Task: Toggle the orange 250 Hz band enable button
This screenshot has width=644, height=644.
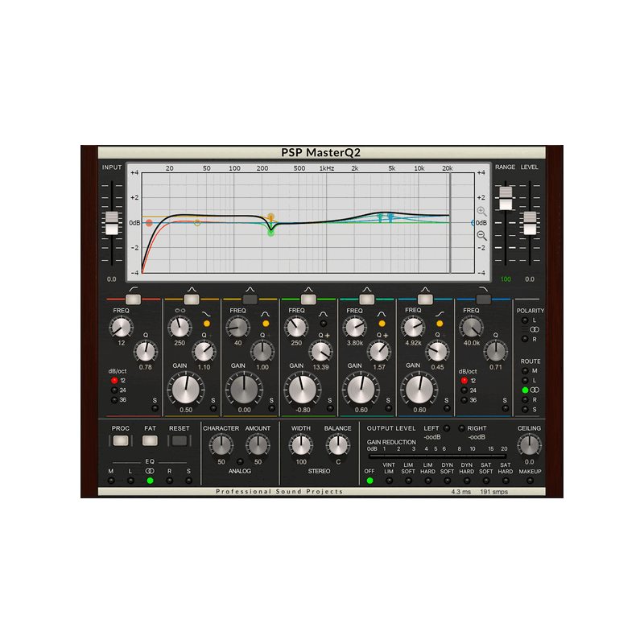Action: coord(192,299)
